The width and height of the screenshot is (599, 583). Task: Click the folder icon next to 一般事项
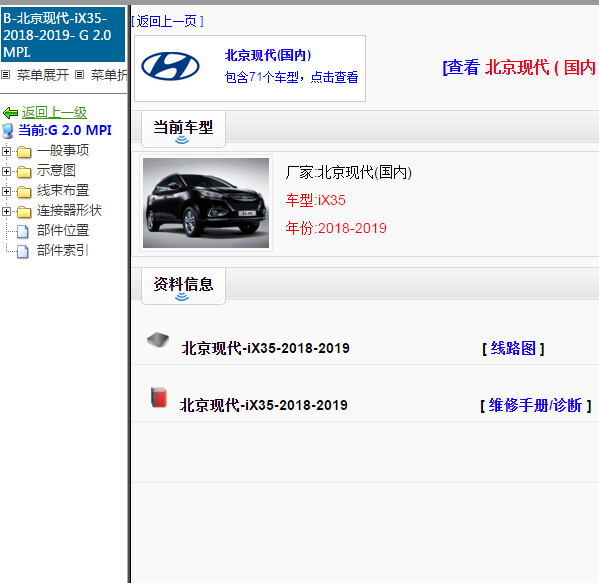24,152
